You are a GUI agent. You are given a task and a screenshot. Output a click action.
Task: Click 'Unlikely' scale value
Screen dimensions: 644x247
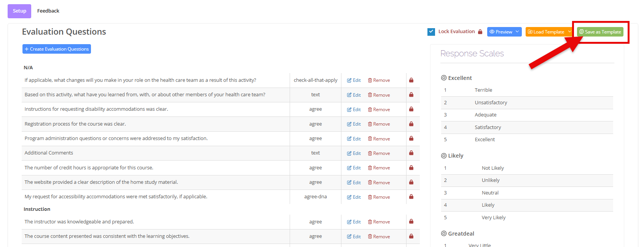click(491, 180)
